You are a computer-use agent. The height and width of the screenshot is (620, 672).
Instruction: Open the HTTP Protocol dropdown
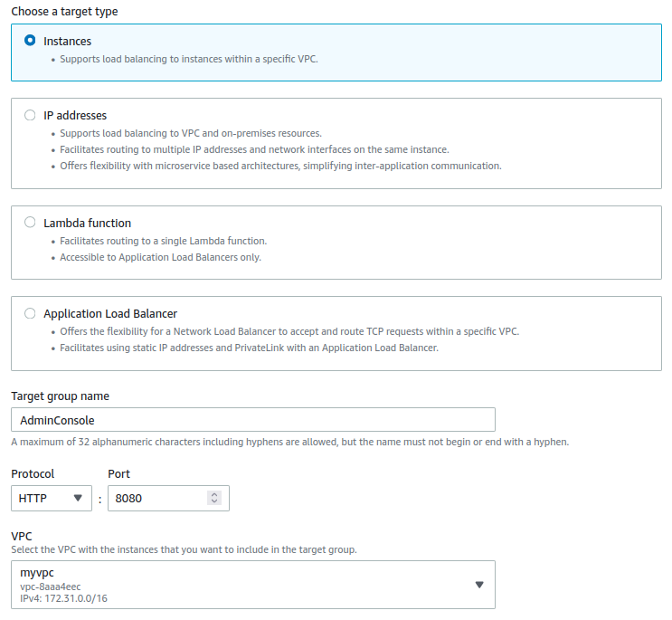[x=52, y=498]
